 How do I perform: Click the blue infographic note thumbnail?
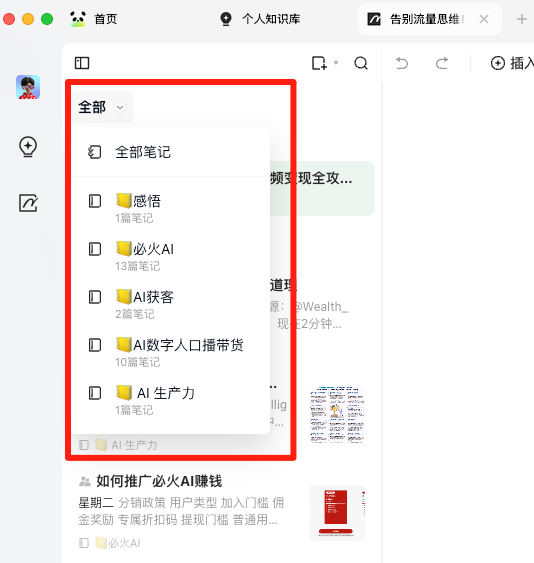tap(337, 415)
